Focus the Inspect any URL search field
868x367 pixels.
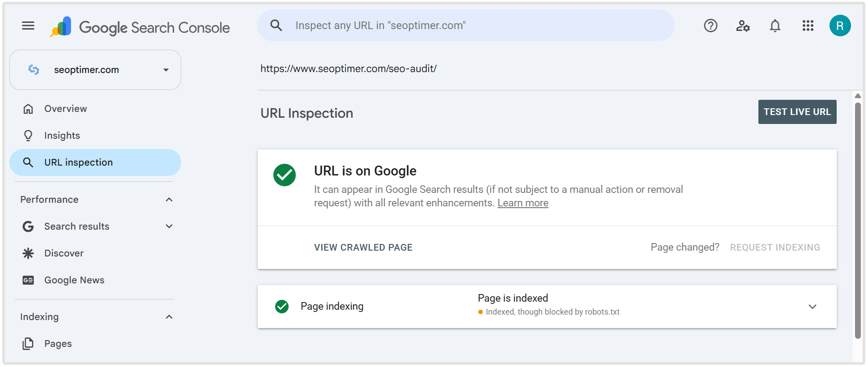(x=466, y=26)
